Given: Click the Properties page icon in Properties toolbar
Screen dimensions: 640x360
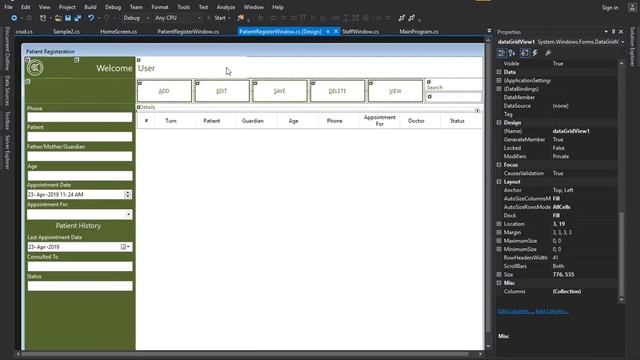Looking at the screenshot, I should (524, 53).
